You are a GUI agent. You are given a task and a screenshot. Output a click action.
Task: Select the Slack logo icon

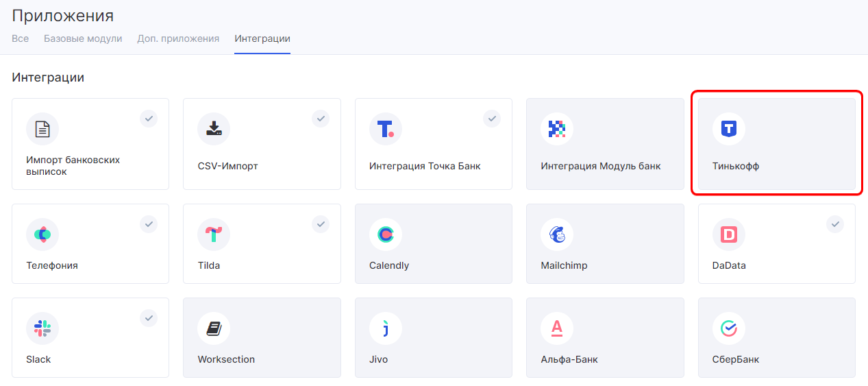coord(42,328)
